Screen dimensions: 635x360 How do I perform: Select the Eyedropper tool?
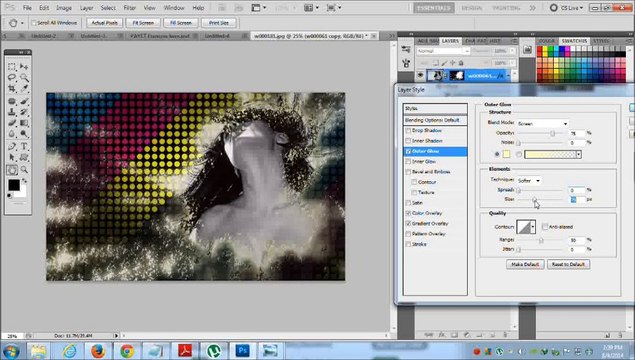[x=24, y=88]
